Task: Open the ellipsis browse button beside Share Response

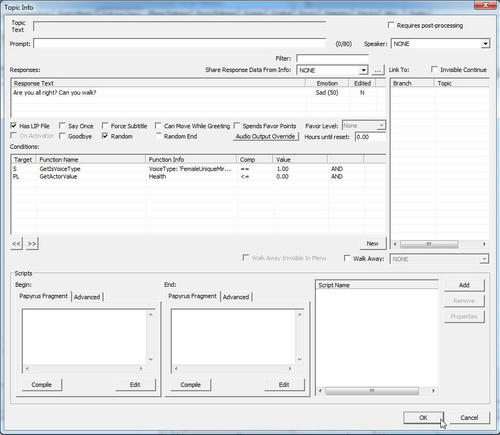Action: pyautogui.click(x=377, y=70)
